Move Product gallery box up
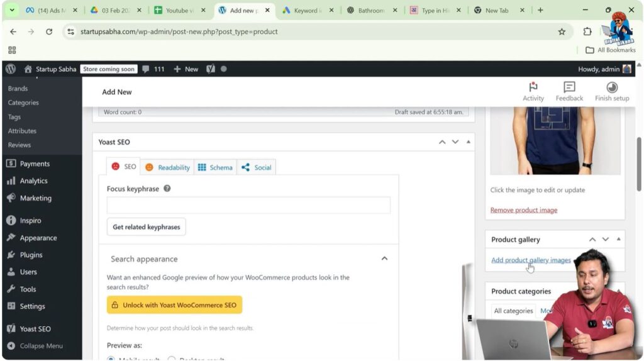644x361 pixels. pyautogui.click(x=592, y=240)
